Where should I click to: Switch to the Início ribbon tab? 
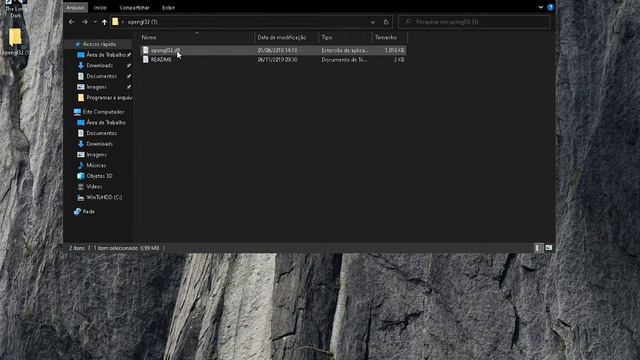(x=100, y=7)
